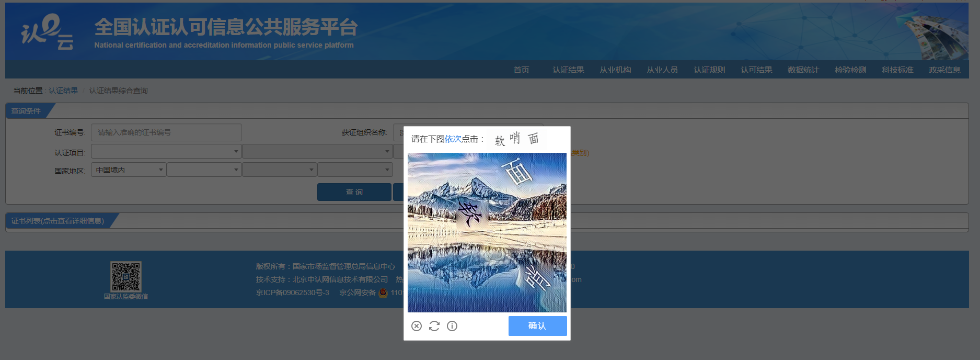Click the 京ICP备09062530号-3 link
980x360 pixels.
(x=293, y=292)
